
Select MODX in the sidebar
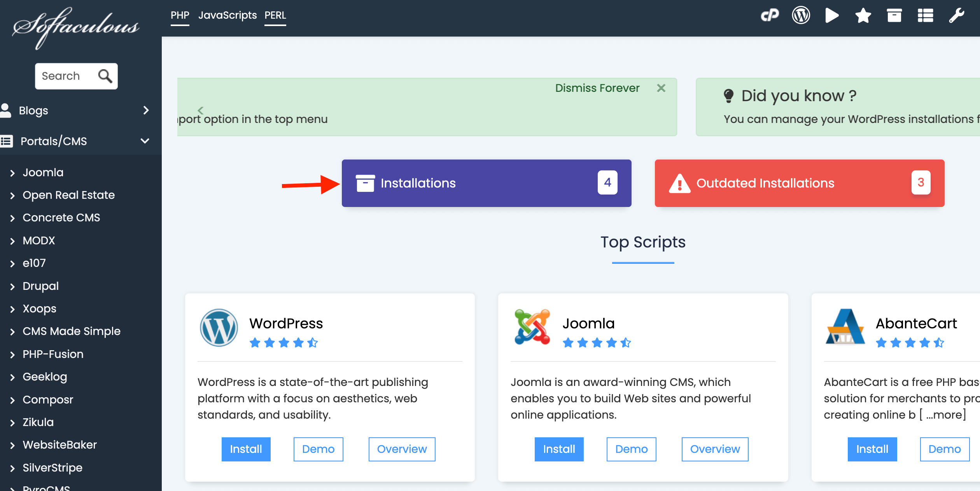[38, 240]
